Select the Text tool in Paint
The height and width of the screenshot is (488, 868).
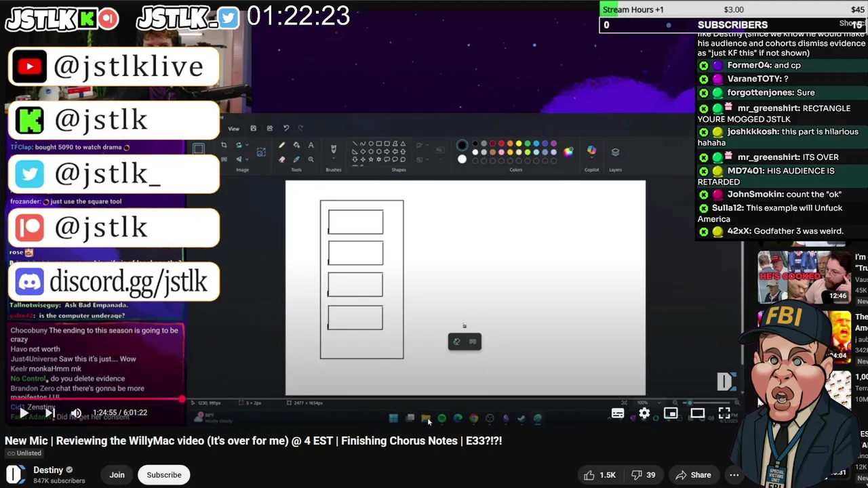click(x=311, y=145)
